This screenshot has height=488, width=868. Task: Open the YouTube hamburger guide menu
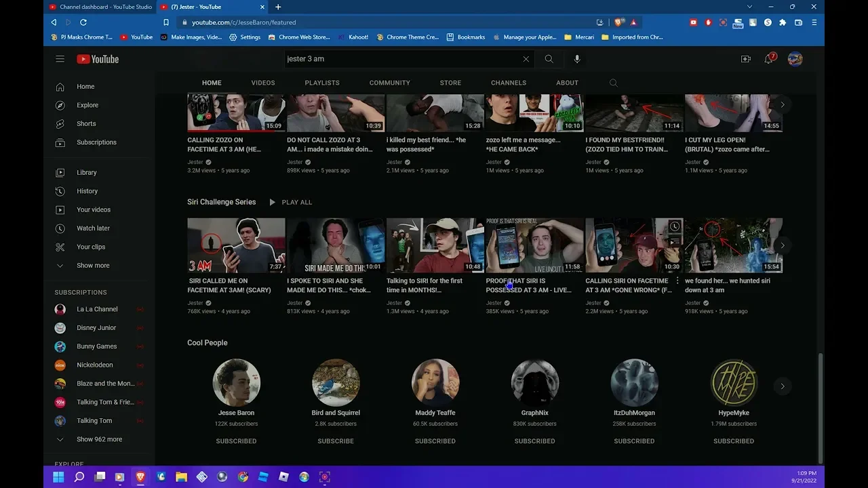pyautogui.click(x=60, y=59)
